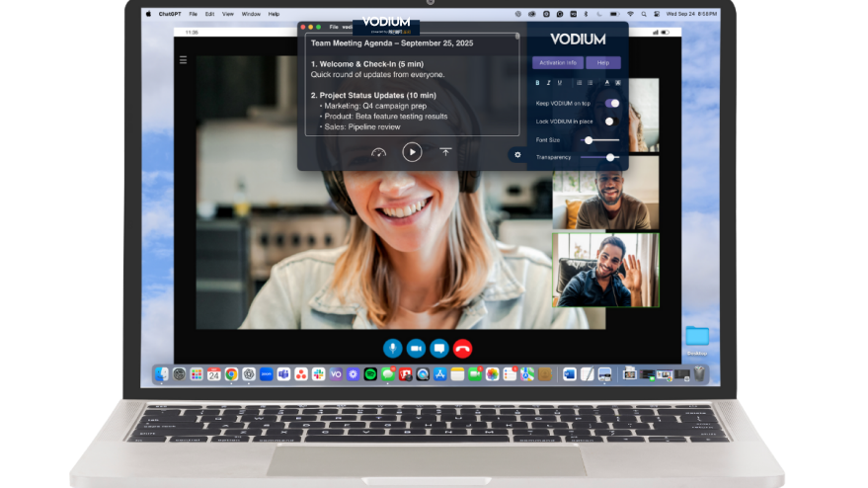The width and height of the screenshot is (868, 488).
Task: Open Activation Info button
Action: tap(558, 62)
